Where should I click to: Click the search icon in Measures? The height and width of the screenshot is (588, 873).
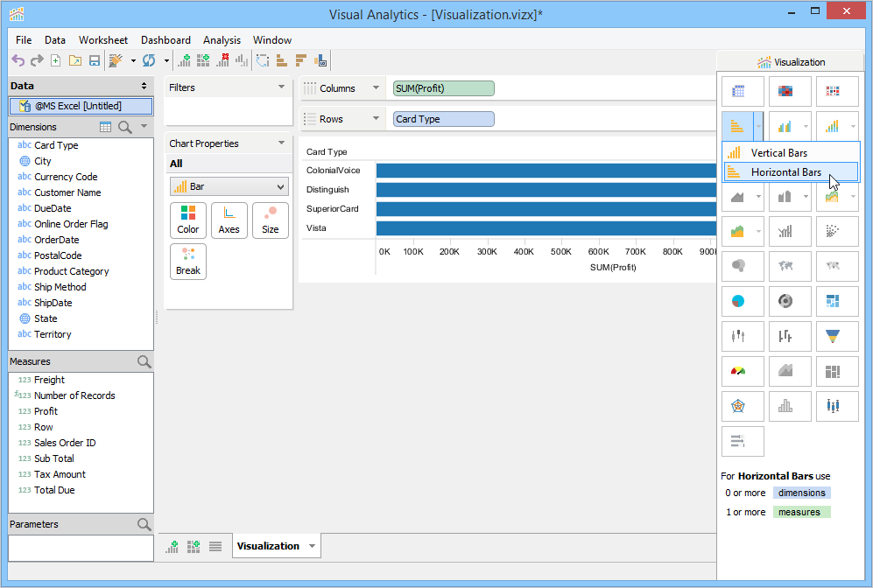pos(144,361)
